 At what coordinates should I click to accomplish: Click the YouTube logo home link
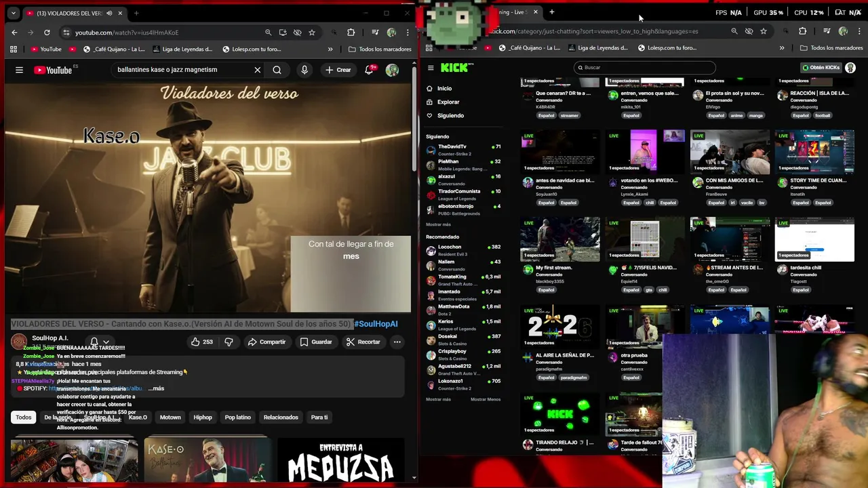click(54, 70)
